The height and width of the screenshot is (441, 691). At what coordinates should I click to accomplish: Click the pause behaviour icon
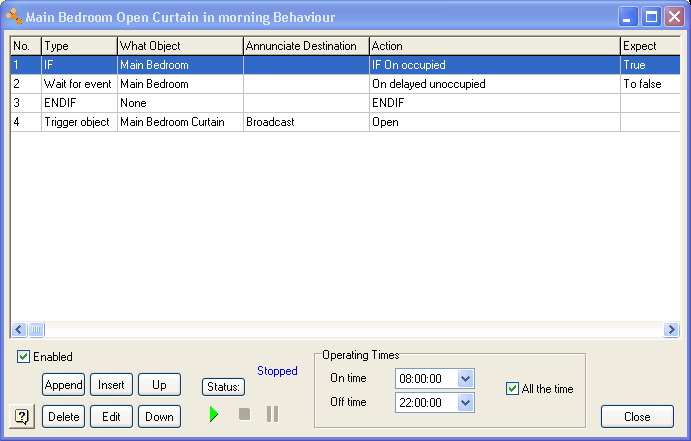coord(272,414)
